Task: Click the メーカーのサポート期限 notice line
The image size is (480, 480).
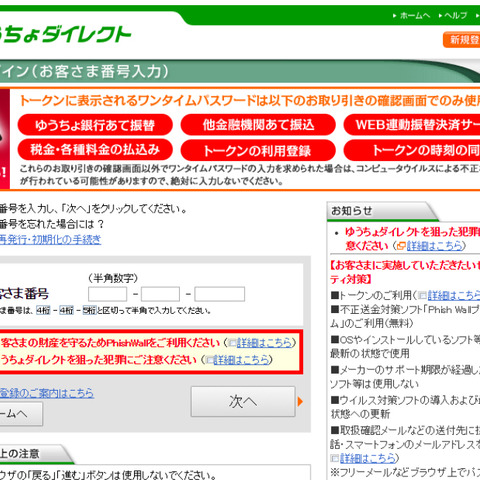Action: click(405, 377)
